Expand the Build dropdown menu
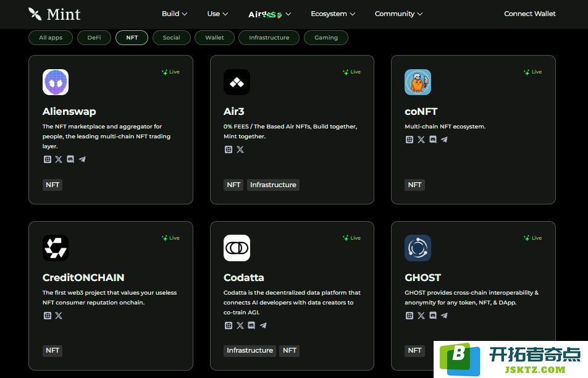588x378 pixels. pyautogui.click(x=174, y=14)
